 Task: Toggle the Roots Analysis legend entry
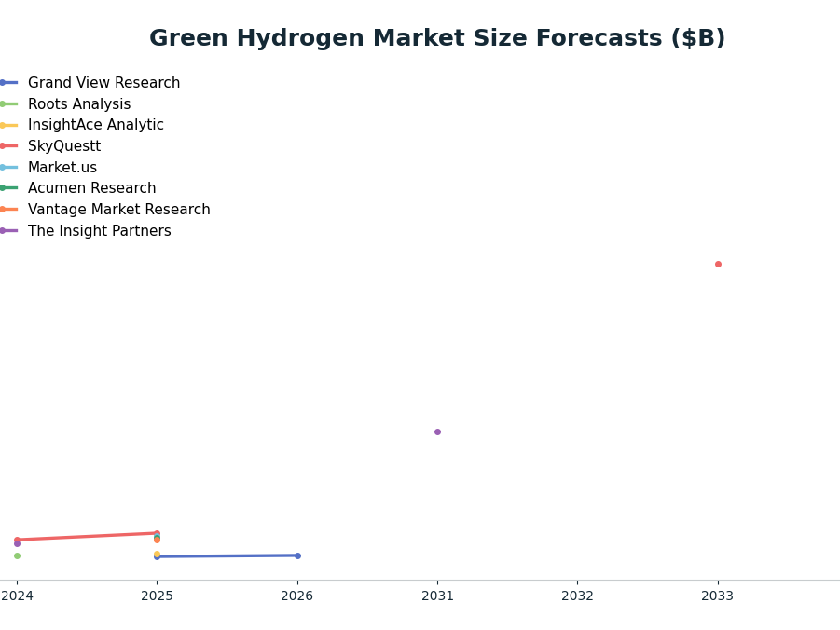pos(65,104)
